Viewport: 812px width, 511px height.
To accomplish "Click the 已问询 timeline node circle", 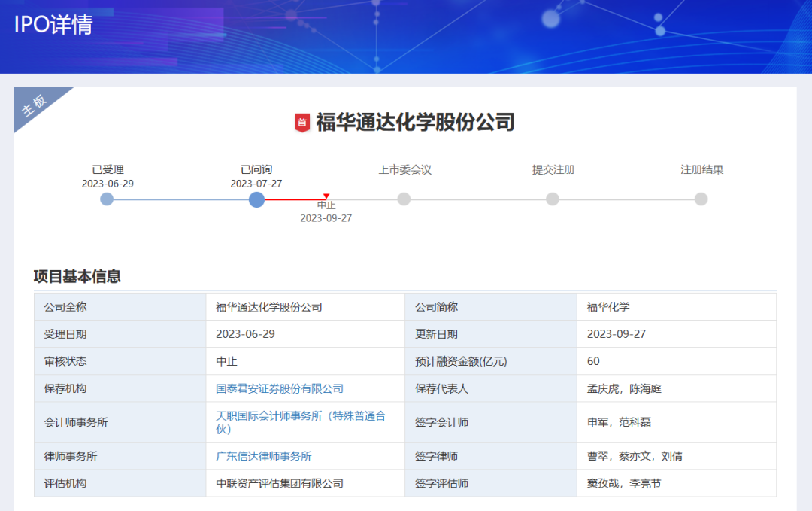I will [256, 199].
